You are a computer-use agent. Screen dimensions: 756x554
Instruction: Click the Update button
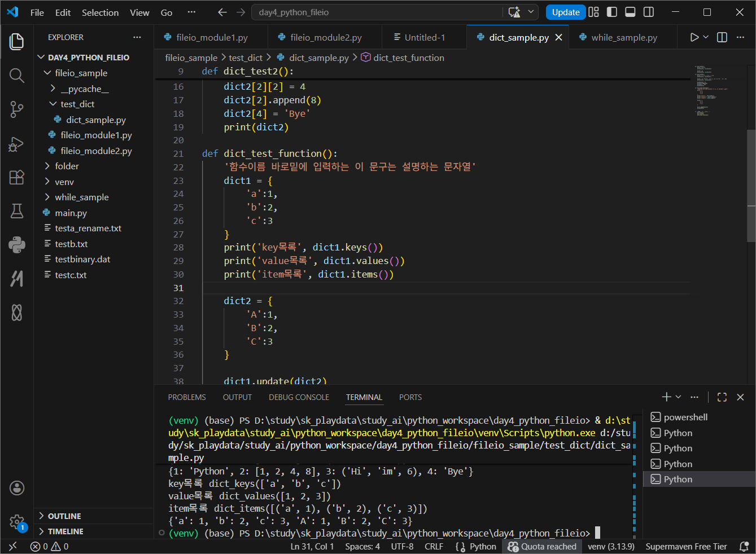566,12
